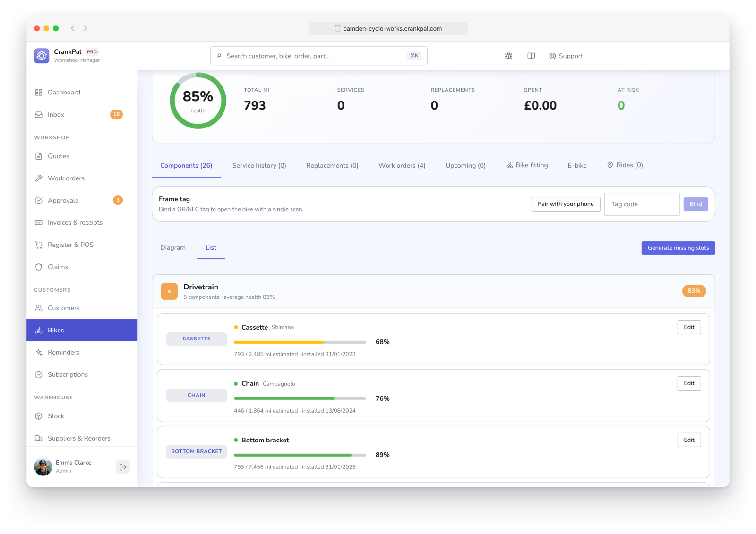756x534 pixels.
Task: Open the Inbox in sidebar
Action: point(82,114)
